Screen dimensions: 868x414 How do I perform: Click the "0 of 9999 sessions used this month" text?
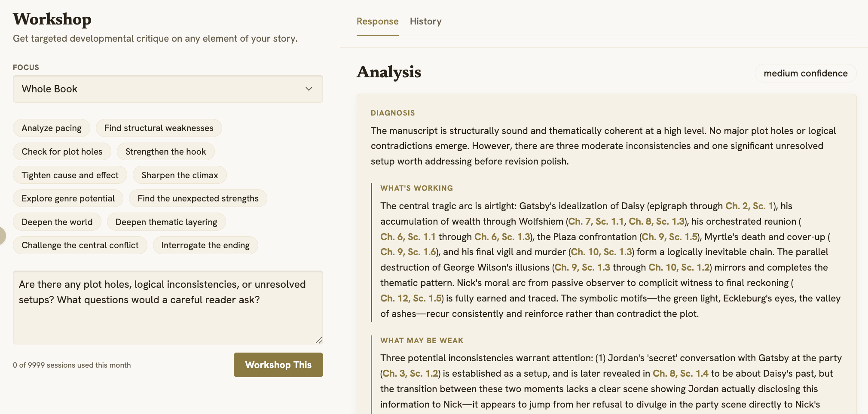point(72,365)
